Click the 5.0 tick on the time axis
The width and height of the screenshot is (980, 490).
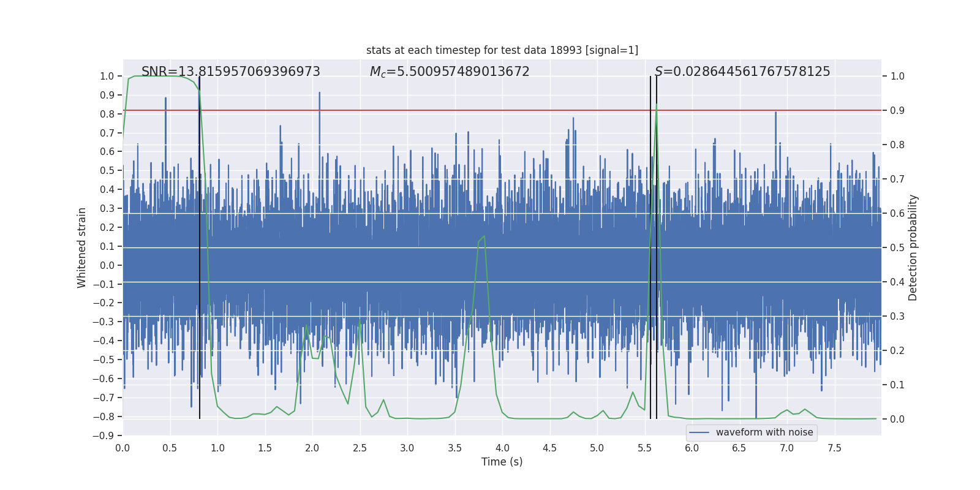point(597,448)
